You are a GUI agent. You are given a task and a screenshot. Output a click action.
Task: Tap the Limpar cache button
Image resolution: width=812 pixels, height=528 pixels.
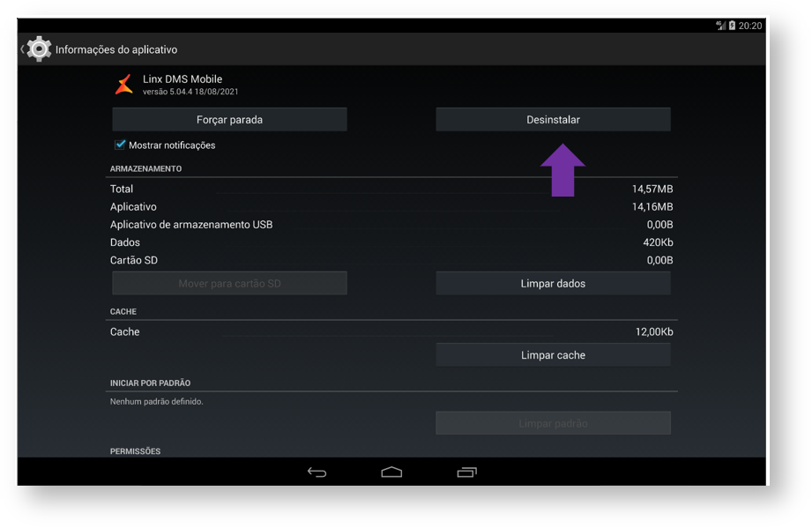point(553,355)
